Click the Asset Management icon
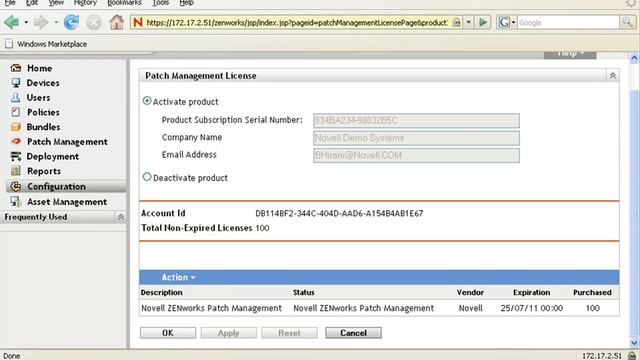The height and width of the screenshot is (360, 640). (16, 202)
